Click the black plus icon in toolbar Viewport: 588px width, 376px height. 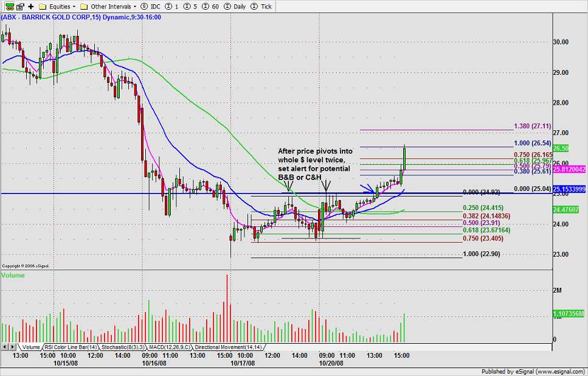point(31,6)
